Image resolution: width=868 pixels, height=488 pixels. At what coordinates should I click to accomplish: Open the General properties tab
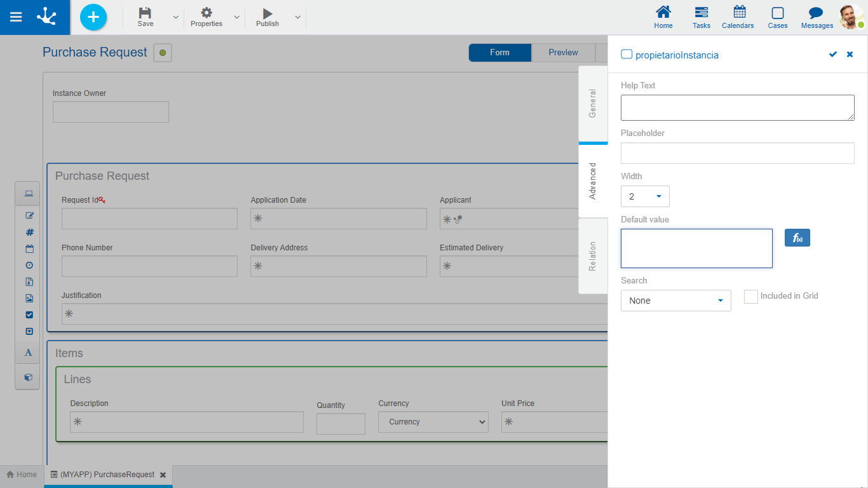point(593,104)
